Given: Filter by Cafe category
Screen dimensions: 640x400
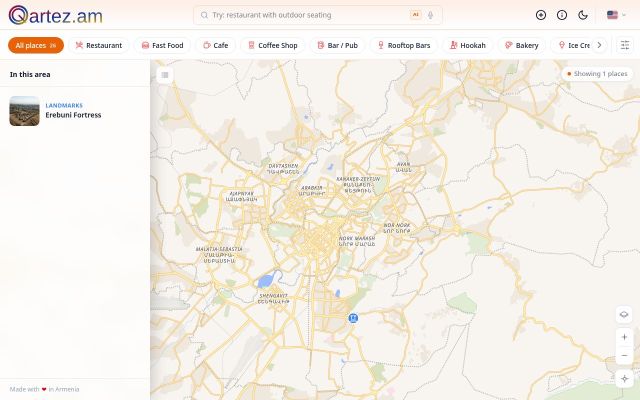Looking at the screenshot, I should (x=216, y=45).
